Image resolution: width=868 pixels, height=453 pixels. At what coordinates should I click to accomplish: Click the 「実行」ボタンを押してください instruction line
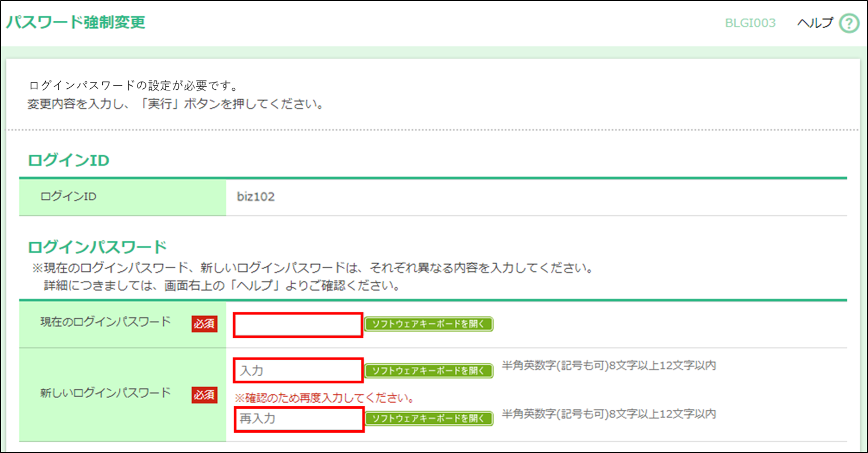tap(177, 104)
